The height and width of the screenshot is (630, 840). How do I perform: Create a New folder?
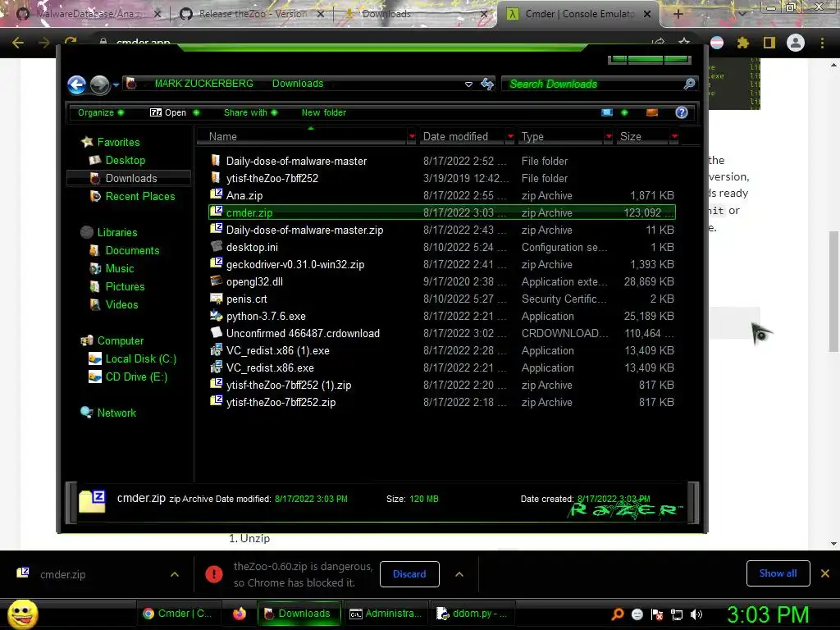click(x=323, y=112)
